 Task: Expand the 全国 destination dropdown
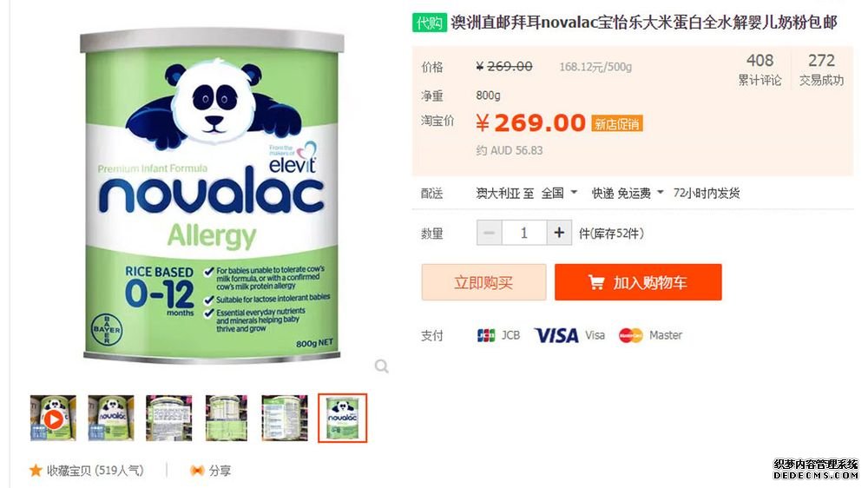click(559, 193)
